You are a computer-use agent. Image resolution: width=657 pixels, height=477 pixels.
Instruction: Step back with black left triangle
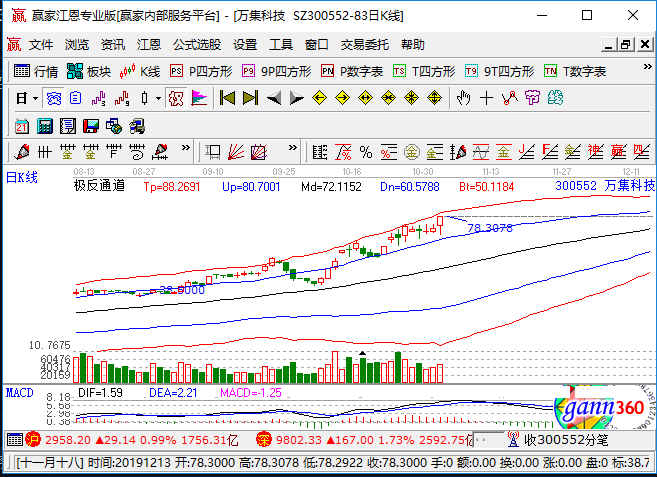click(274, 99)
